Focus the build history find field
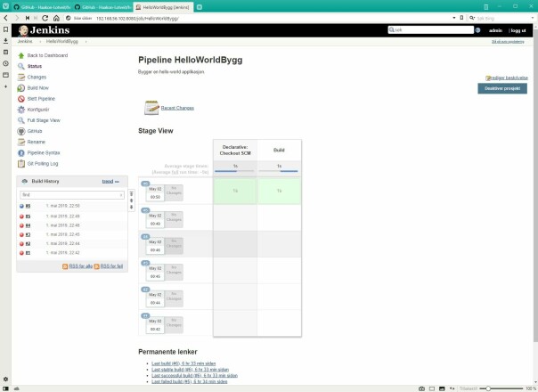This screenshot has height=392, width=538. pos(72,194)
